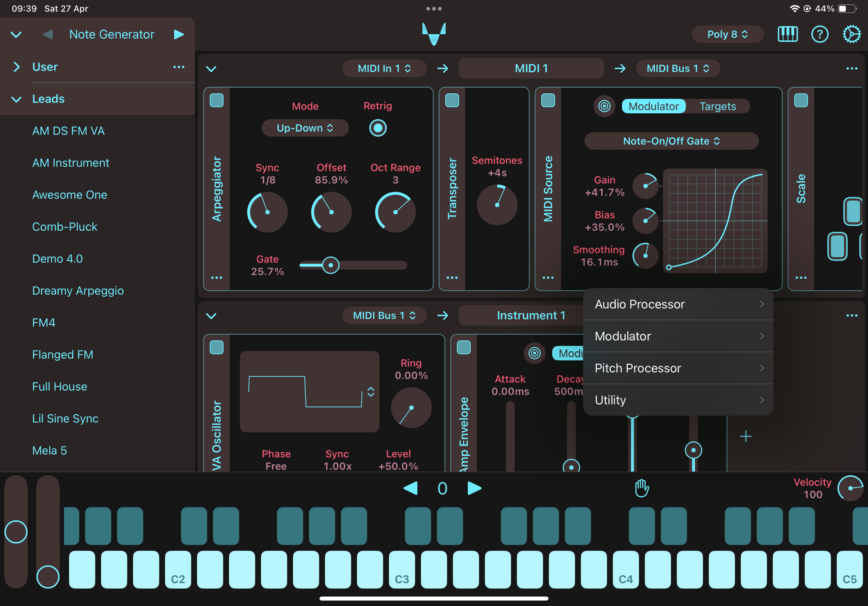
Task: Add a new module with plus icon
Action: [746, 436]
